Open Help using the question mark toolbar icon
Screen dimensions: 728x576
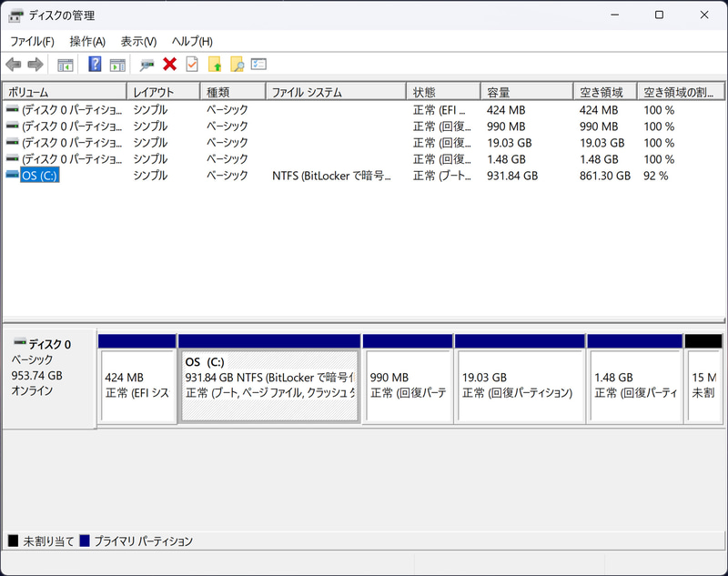coord(96,64)
